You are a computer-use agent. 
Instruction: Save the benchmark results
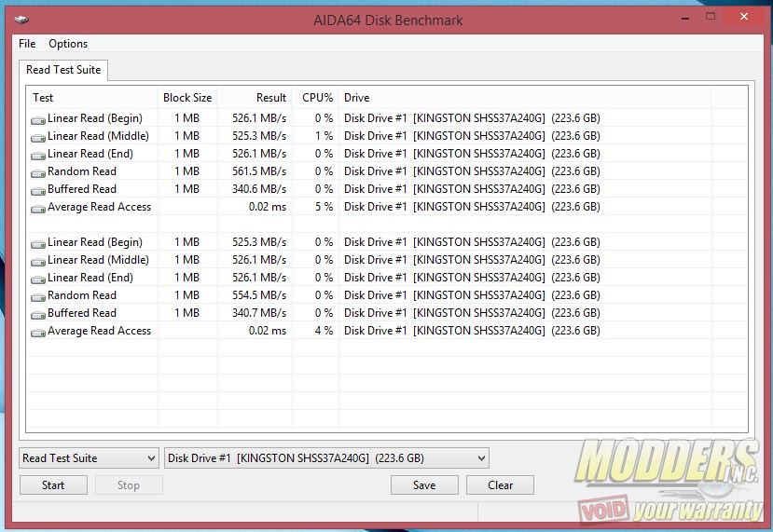[424, 485]
